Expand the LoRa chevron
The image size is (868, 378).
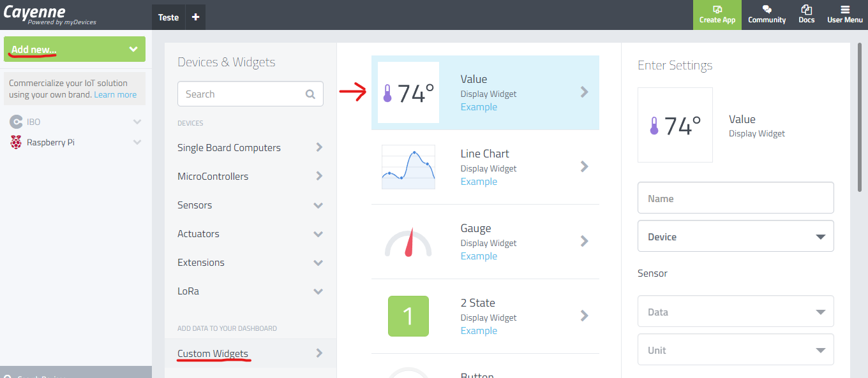pyautogui.click(x=318, y=292)
